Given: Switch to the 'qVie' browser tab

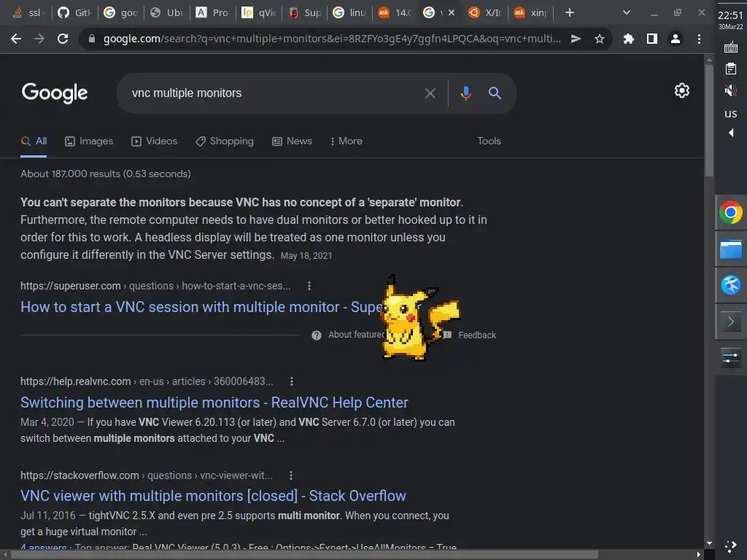Looking at the screenshot, I should tap(259, 13).
